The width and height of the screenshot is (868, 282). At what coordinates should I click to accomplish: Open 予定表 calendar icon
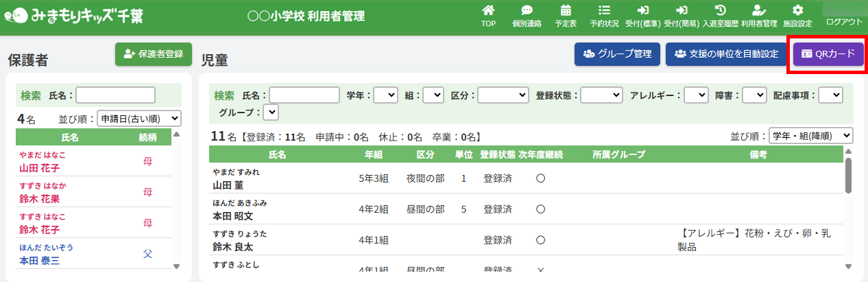[x=566, y=11]
